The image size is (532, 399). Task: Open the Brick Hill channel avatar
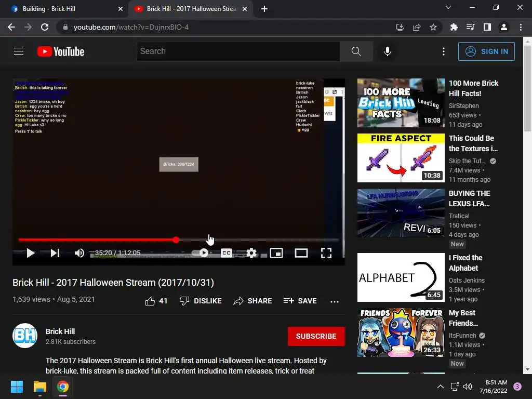[25, 336]
